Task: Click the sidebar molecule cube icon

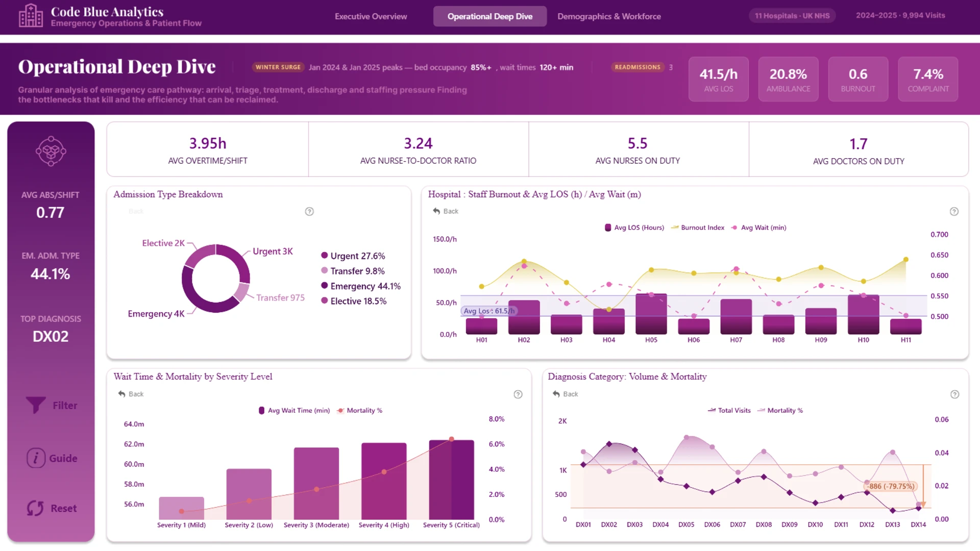Action: [51, 151]
